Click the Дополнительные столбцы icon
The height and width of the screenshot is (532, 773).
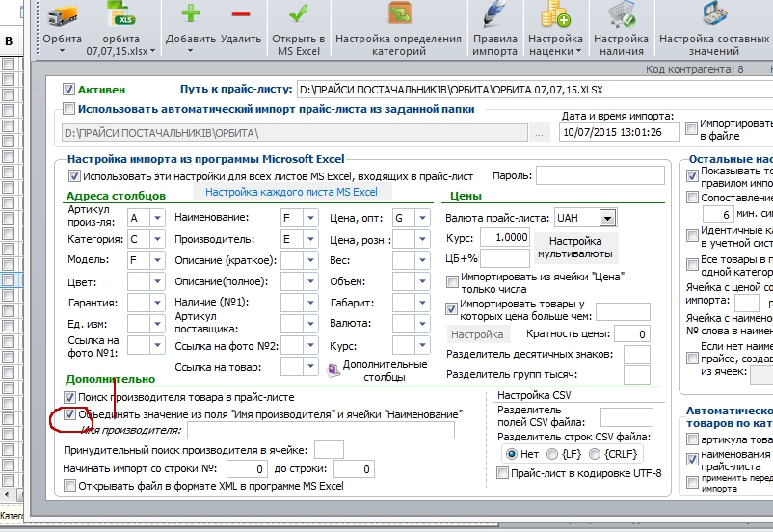(333, 370)
